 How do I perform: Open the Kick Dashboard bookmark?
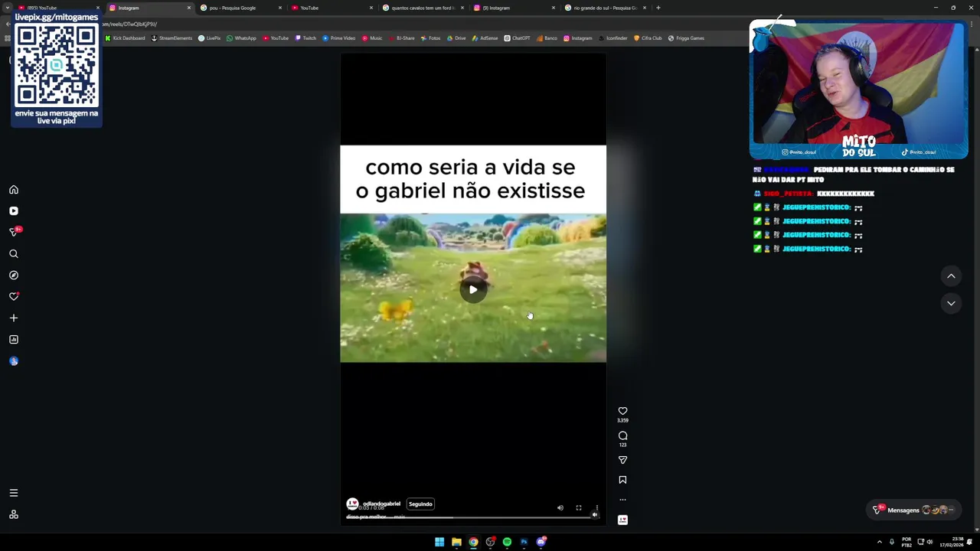[125, 38]
